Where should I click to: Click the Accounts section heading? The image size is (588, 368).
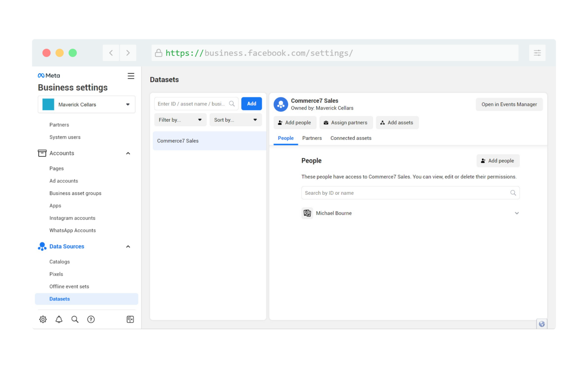[x=62, y=153]
